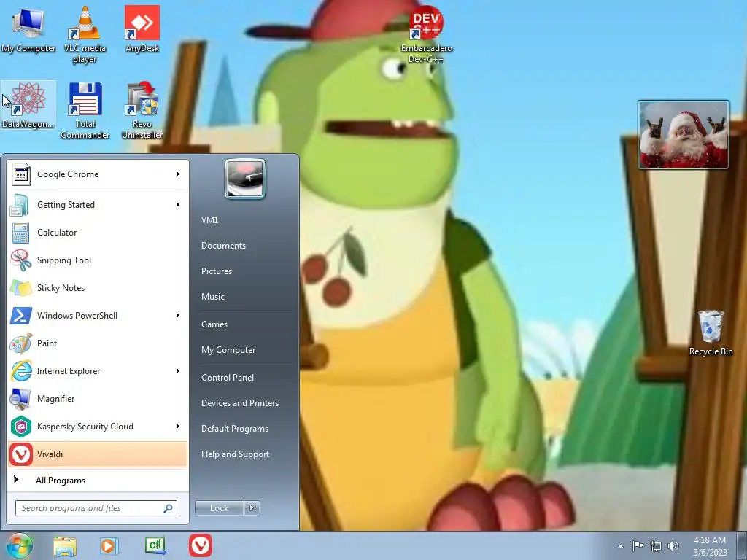
Task: Click the taskbar clock showing 4:18 AM
Action: point(710,546)
